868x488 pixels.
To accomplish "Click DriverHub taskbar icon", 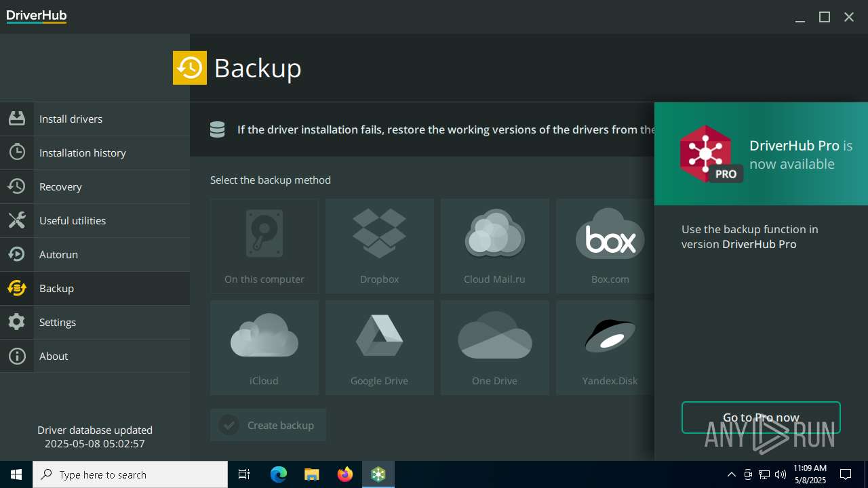I will pos(378,474).
